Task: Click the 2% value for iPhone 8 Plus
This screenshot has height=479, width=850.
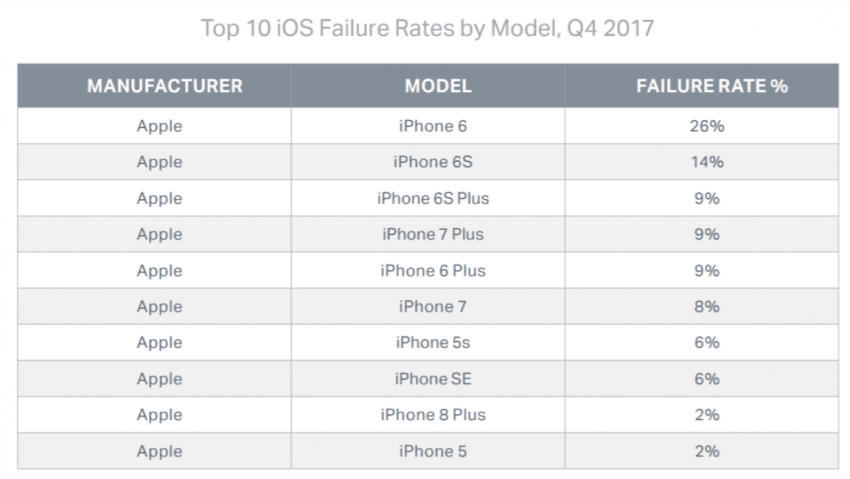Action: [707, 415]
